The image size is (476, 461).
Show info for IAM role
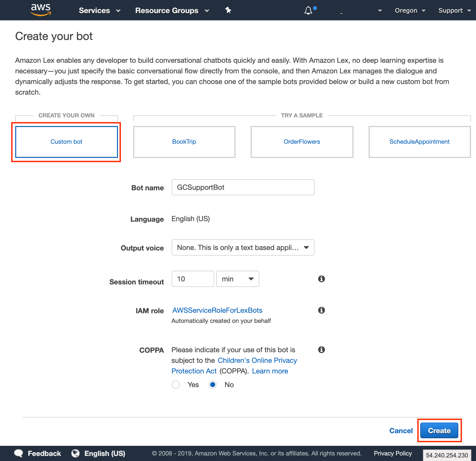pyautogui.click(x=321, y=310)
